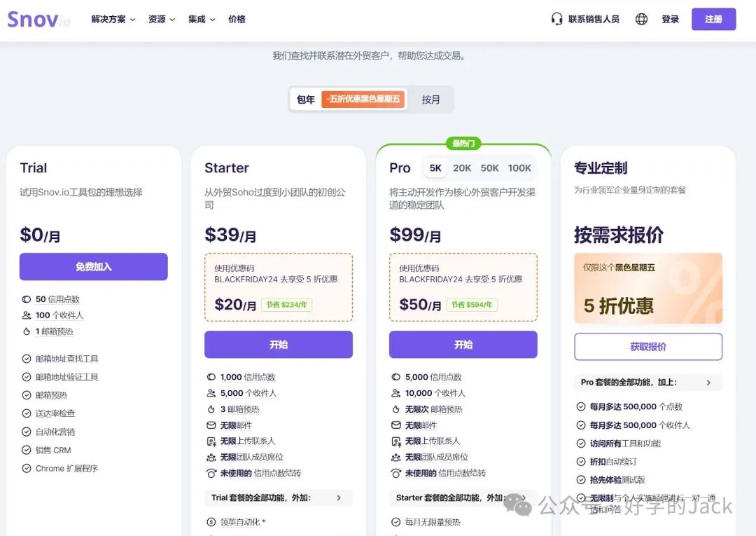Click the 邮箱地址验证工具 check icon
The image size is (756, 536).
(27, 377)
